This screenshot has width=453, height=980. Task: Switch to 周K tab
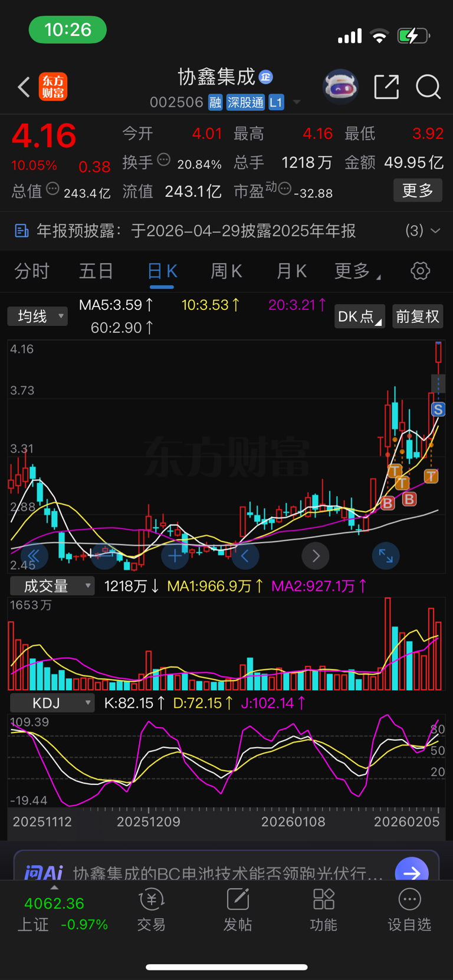pos(226,271)
